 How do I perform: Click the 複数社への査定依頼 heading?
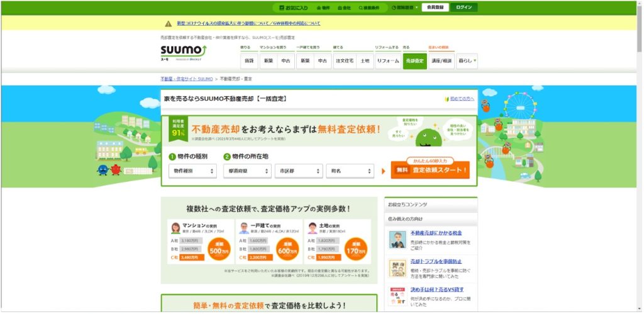[x=269, y=209]
